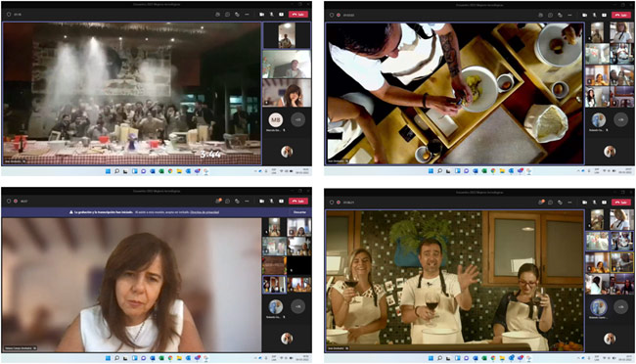Image resolution: width=636 pixels, height=364 pixels.
Task: Click shield icon in the overhead-cooking meeting window
Action: click(x=332, y=15)
